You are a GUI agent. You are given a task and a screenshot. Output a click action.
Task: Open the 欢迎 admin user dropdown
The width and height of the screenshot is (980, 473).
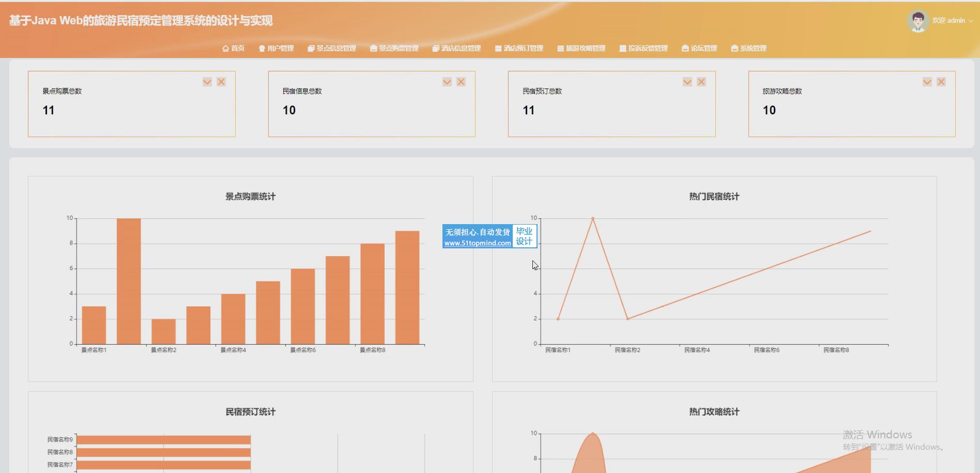point(952,21)
